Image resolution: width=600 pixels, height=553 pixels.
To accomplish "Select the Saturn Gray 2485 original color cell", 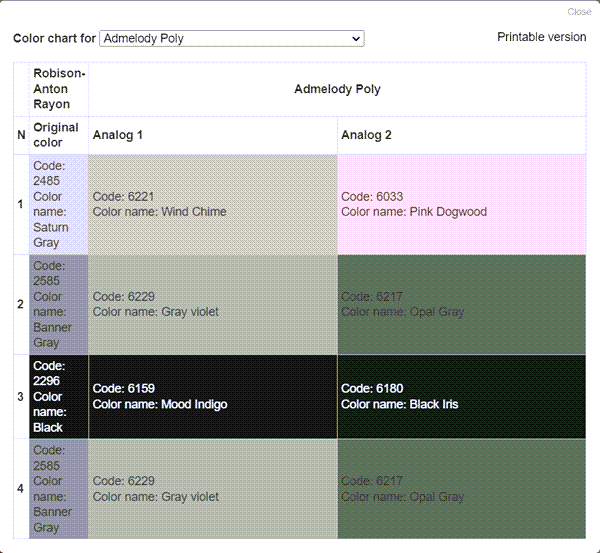I will click(59, 204).
